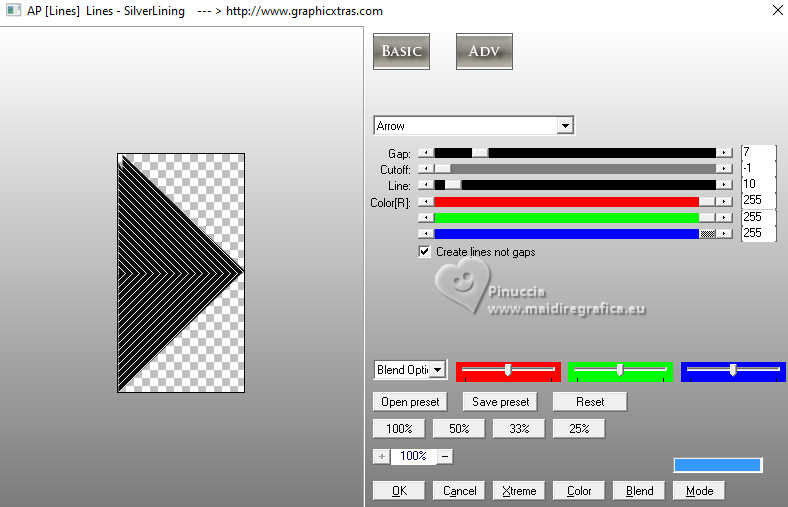Click the title bar application icon

click(x=14, y=10)
